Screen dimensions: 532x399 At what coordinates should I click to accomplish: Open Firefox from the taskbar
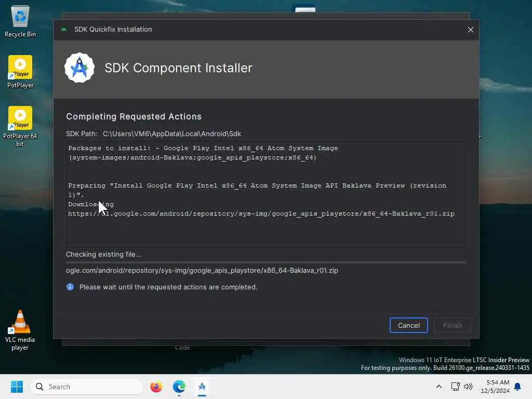[156, 387]
